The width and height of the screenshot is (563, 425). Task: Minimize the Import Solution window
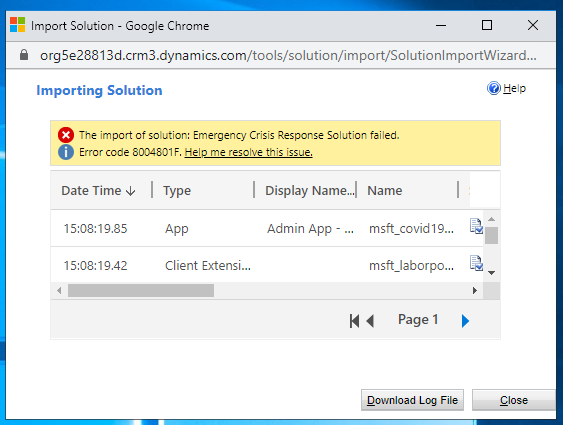point(441,25)
